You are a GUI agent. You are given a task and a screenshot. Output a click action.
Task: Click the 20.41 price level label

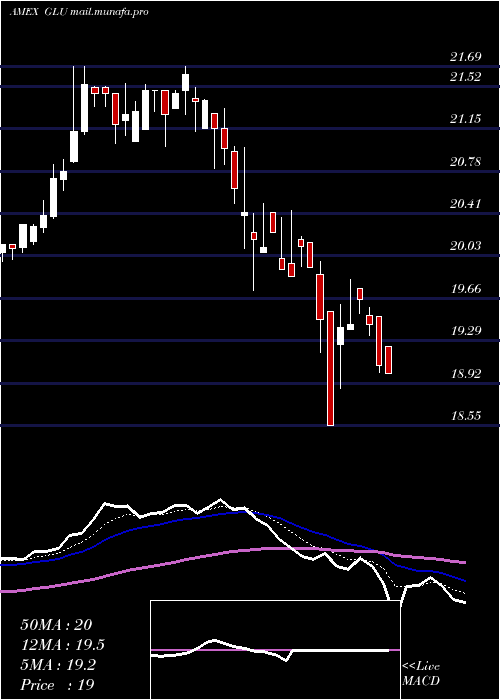point(466,204)
